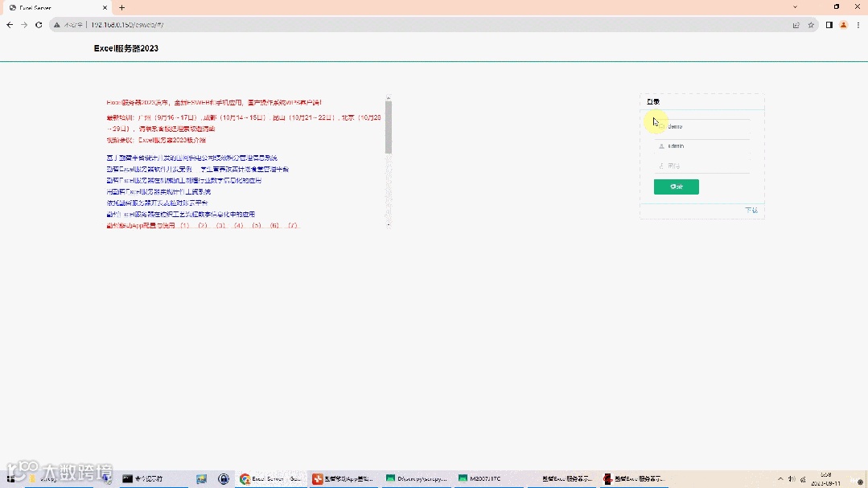Click the share page icon in address bar
This screenshot has height=488, width=868.
click(x=796, y=25)
